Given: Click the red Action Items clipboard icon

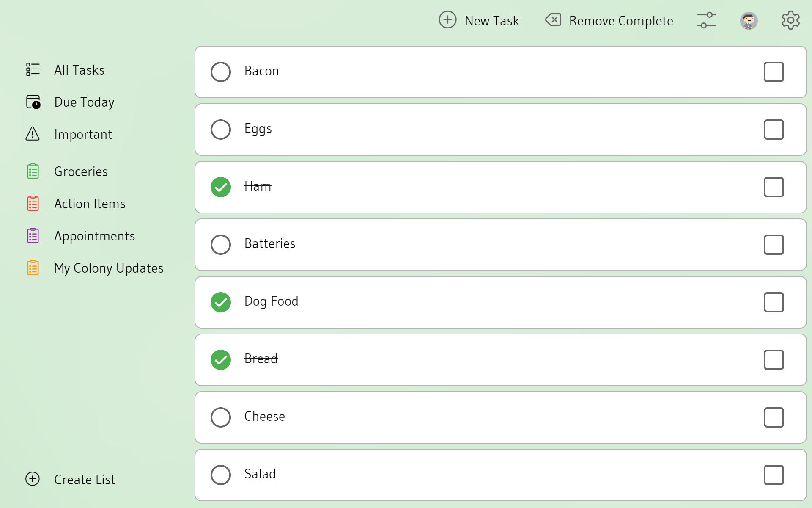Looking at the screenshot, I should click(33, 204).
